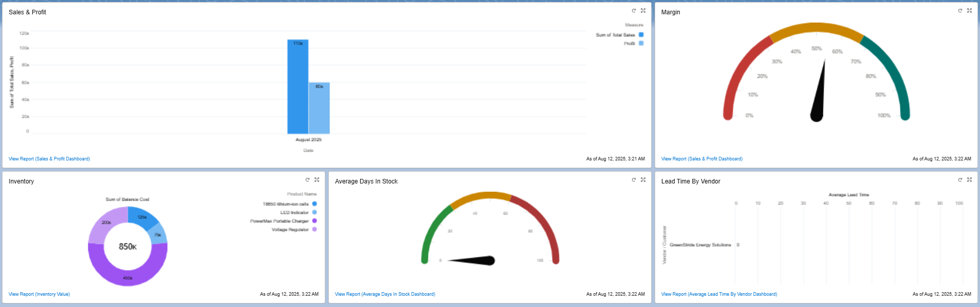Viewport: 980px width, 307px height.
Task: Refresh the Average Days In Stock widget
Action: pyautogui.click(x=634, y=179)
